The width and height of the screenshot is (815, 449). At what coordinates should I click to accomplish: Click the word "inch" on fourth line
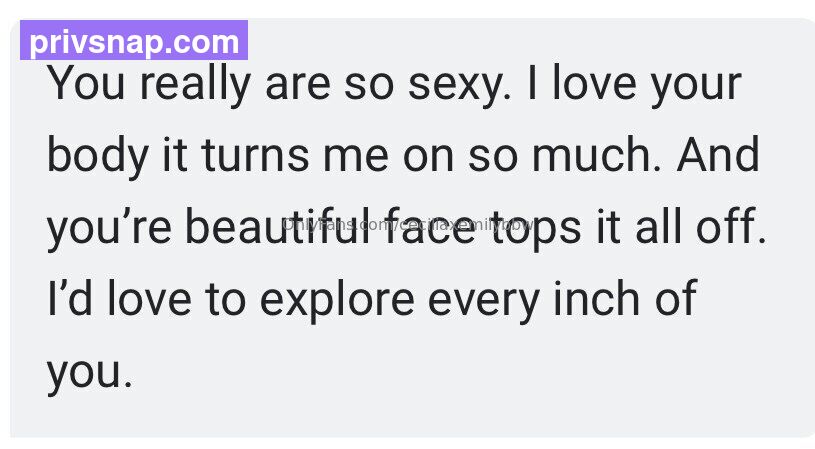[x=596, y=298]
